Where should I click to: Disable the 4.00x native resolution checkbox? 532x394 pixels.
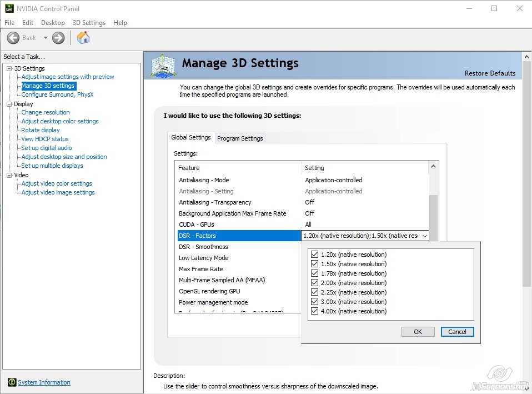(314, 311)
